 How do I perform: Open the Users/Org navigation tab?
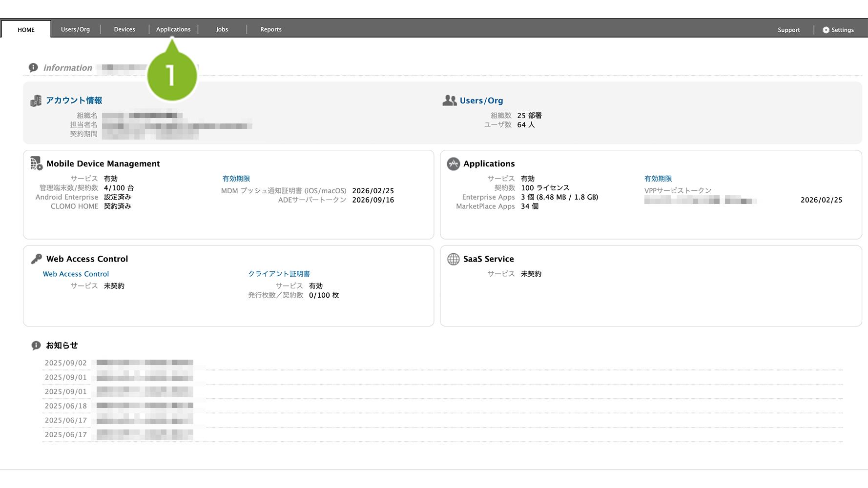tap(75, 29)
